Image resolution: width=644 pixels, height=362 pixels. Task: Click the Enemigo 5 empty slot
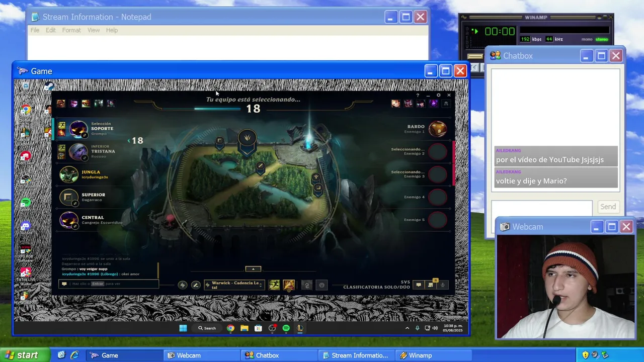tap(437, 220)
